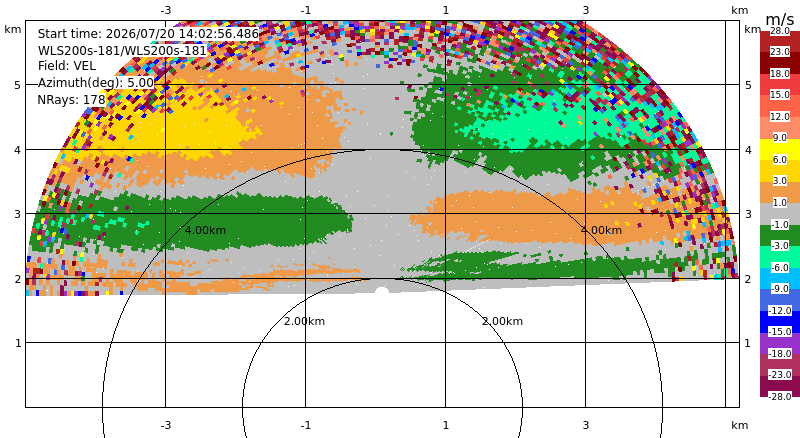Click the Azimuth(deg): 5.00 label
800x438 pixels.
coord(95,83)
